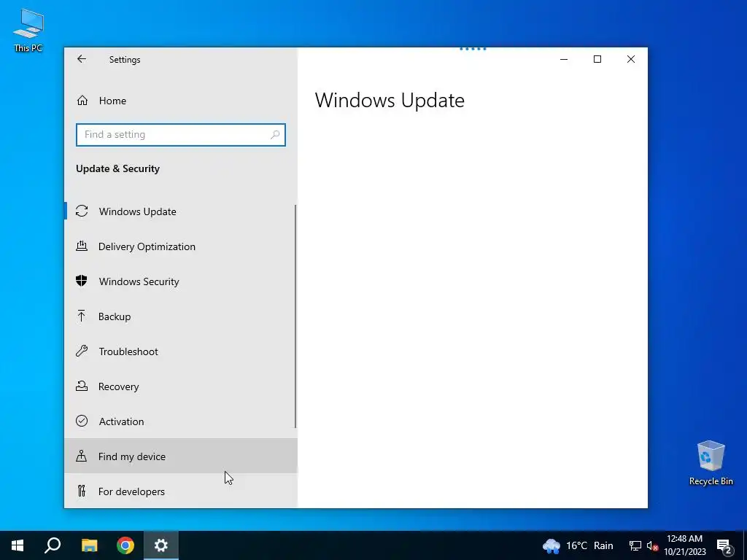Open Troubleshoot settings
The image size is (747, 560).
181,351
